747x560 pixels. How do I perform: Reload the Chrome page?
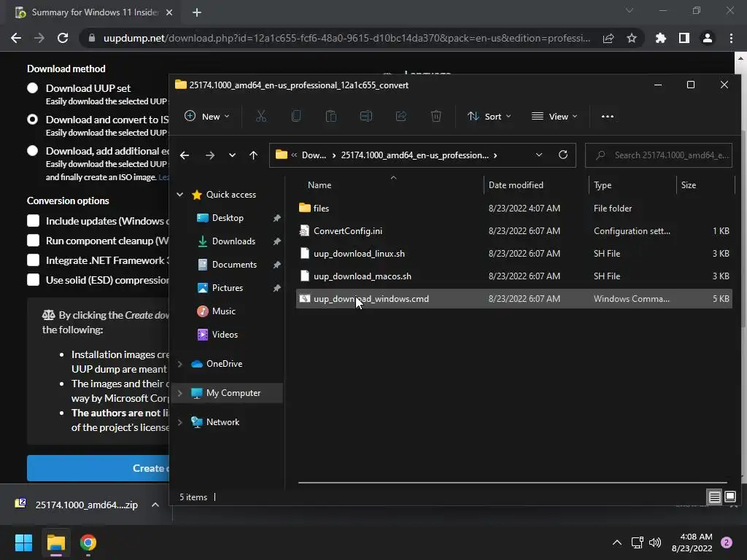[x=63, y=38]
